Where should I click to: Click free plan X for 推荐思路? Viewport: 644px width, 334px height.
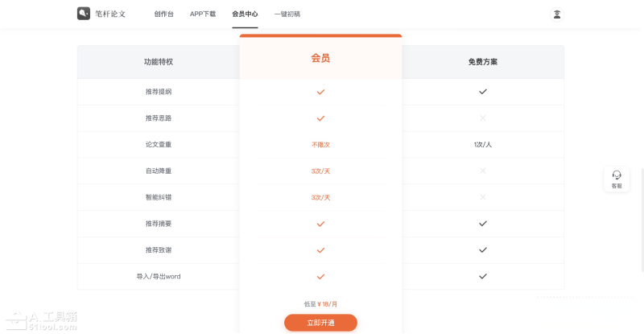click(x=482, y=118)
